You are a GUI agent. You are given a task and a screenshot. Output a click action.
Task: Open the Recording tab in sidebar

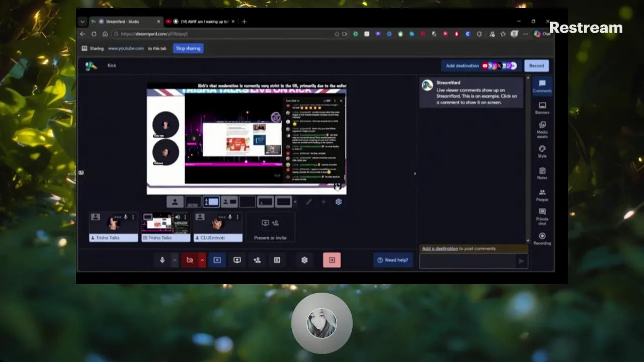(542, 239)
